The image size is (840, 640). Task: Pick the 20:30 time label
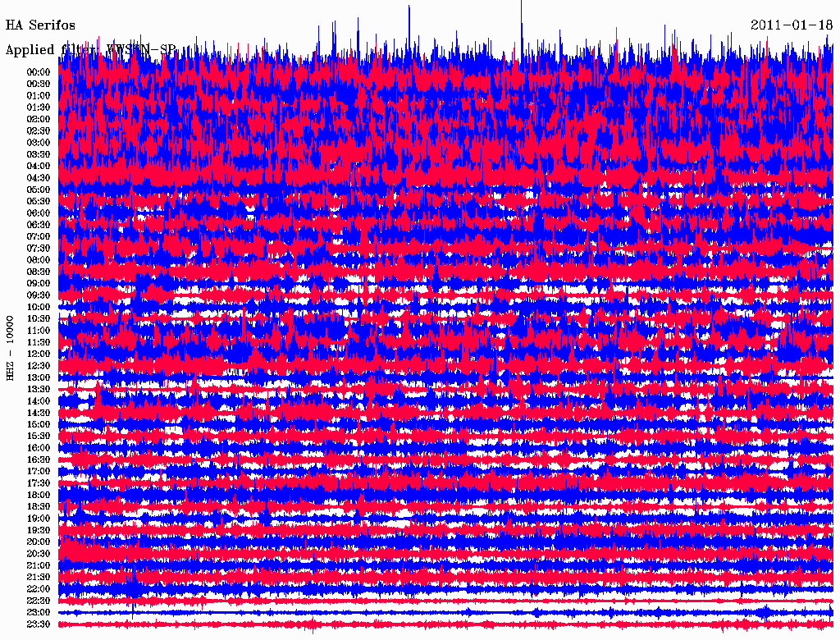(x=39, y=554)
